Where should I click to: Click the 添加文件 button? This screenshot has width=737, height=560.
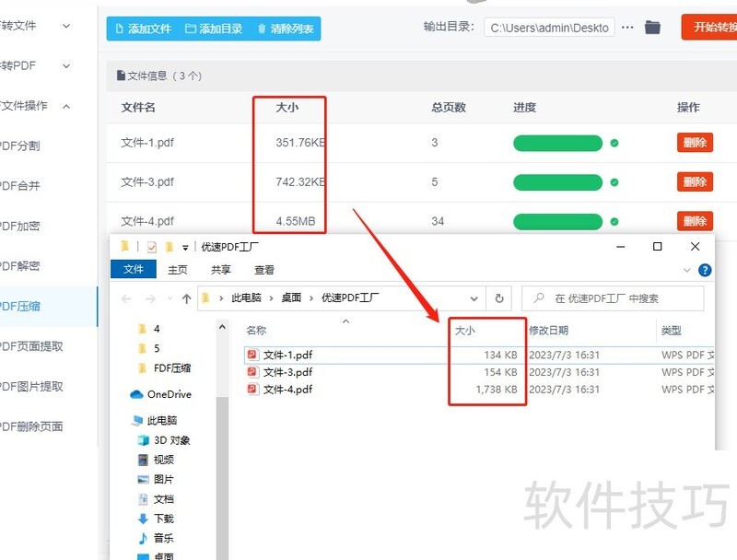143,29
